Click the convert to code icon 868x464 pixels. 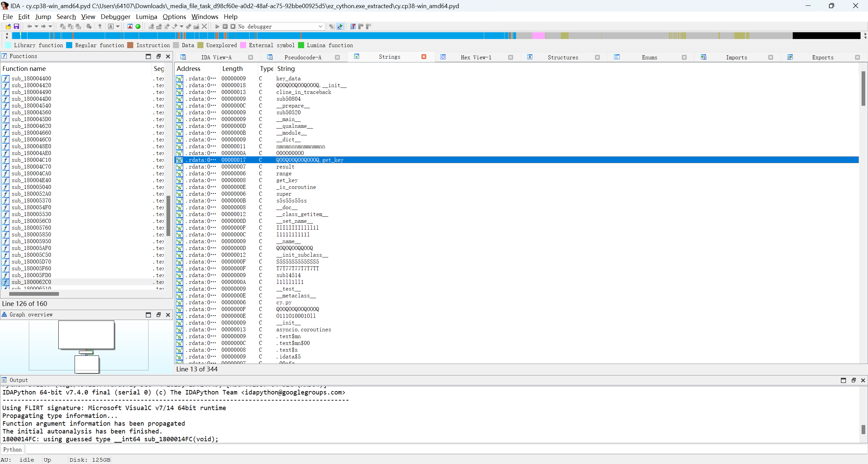(x=151, y=26)
